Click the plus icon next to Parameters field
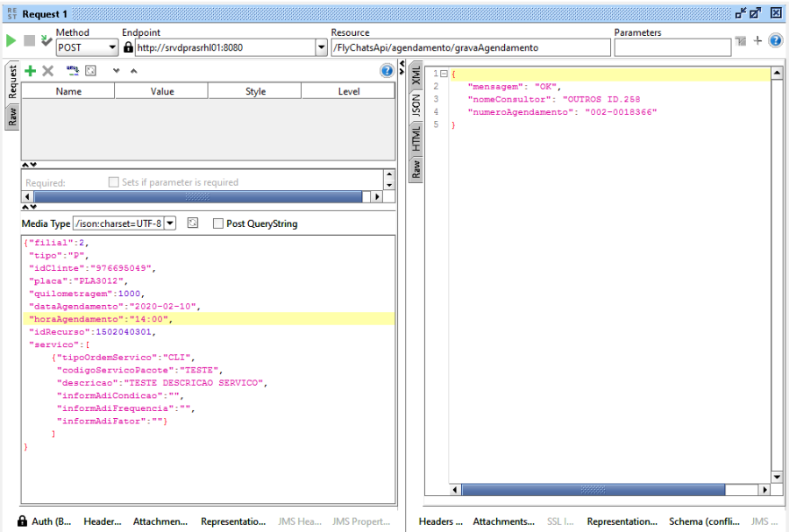The image size is (789, 532). [758, 40]
